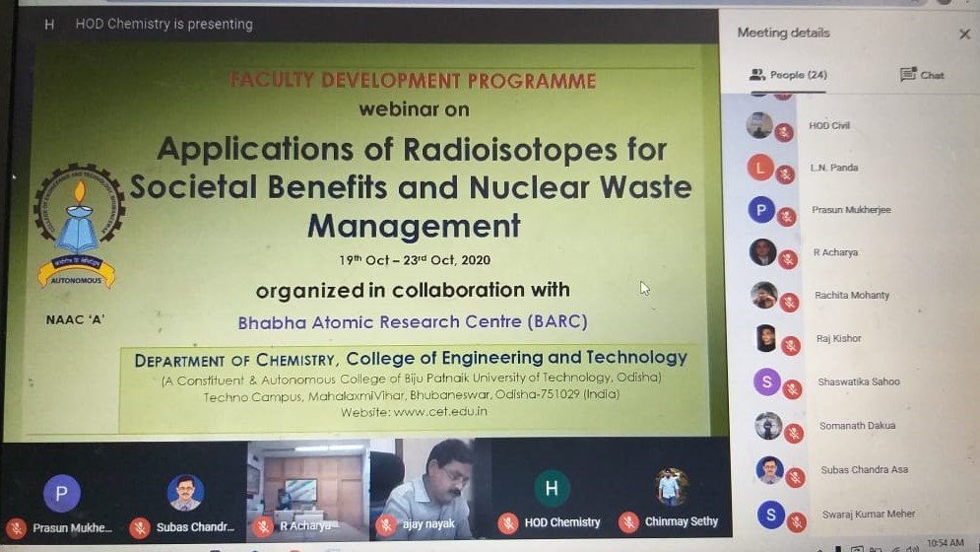This screenshot has height=552, width=980.
Task: Select Swaraj Kumar Meher's avatar
Action: tap(770, 514)
